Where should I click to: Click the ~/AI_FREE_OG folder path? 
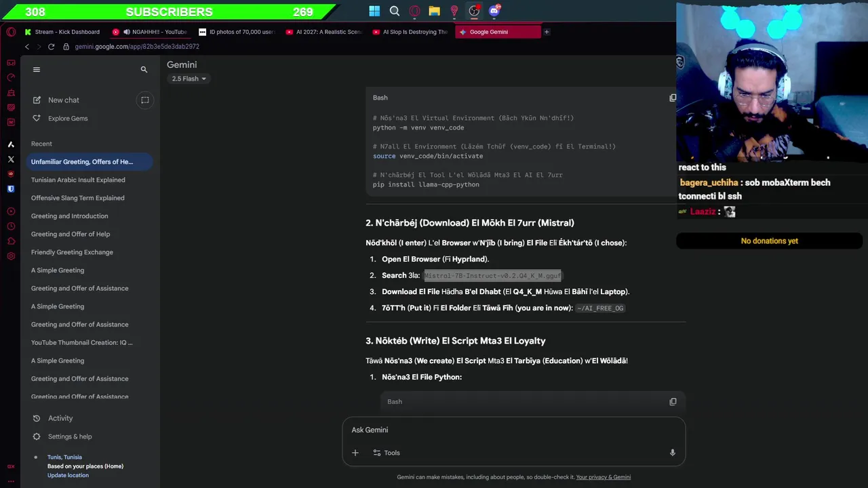tap(600, 308)
